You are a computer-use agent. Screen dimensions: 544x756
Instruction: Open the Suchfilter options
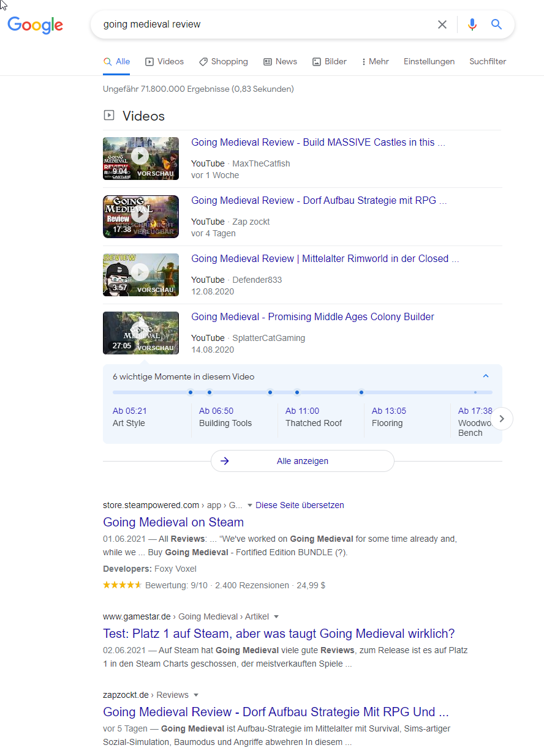[488, 62]
